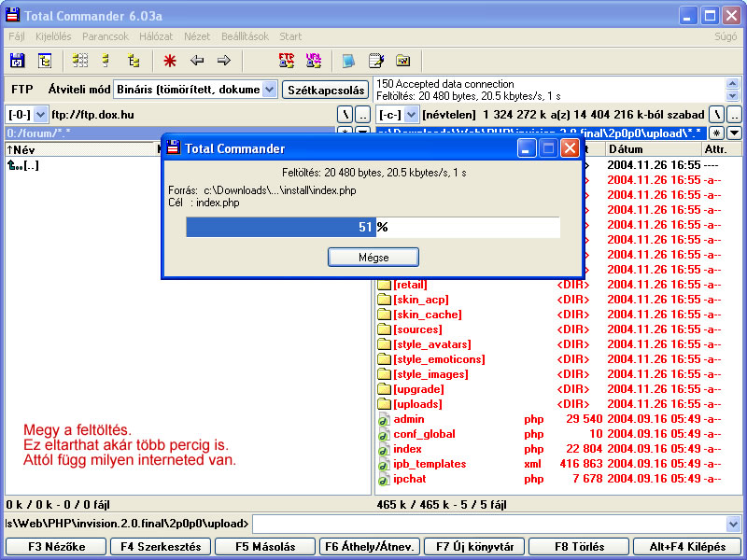Expand the command line history dropdown

pos(733,524)
